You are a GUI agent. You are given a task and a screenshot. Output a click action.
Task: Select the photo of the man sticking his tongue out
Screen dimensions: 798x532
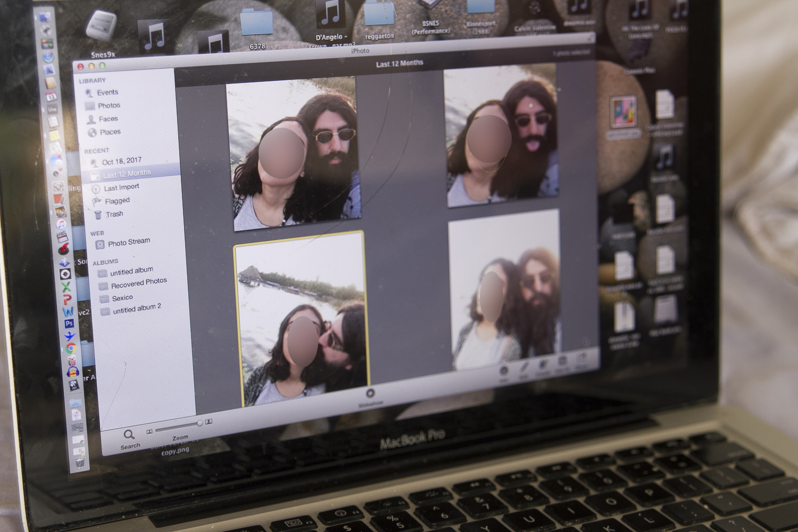coord(501,135)
